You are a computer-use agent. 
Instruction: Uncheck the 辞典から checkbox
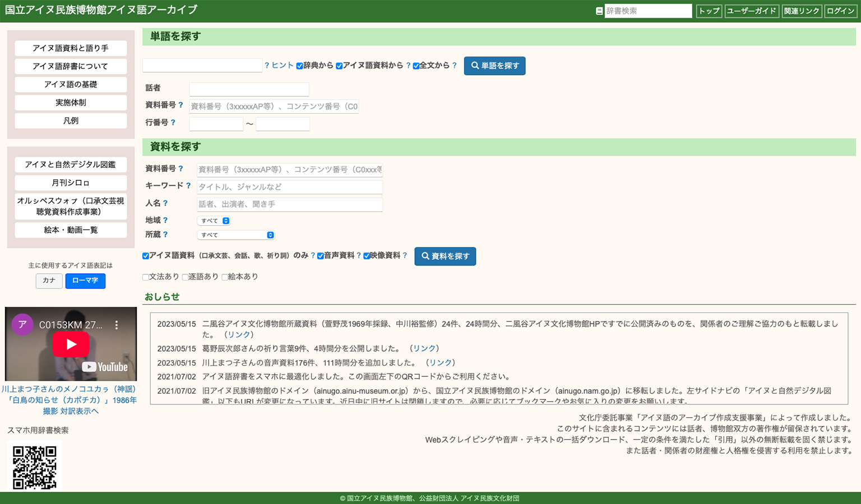pos(299,66)
